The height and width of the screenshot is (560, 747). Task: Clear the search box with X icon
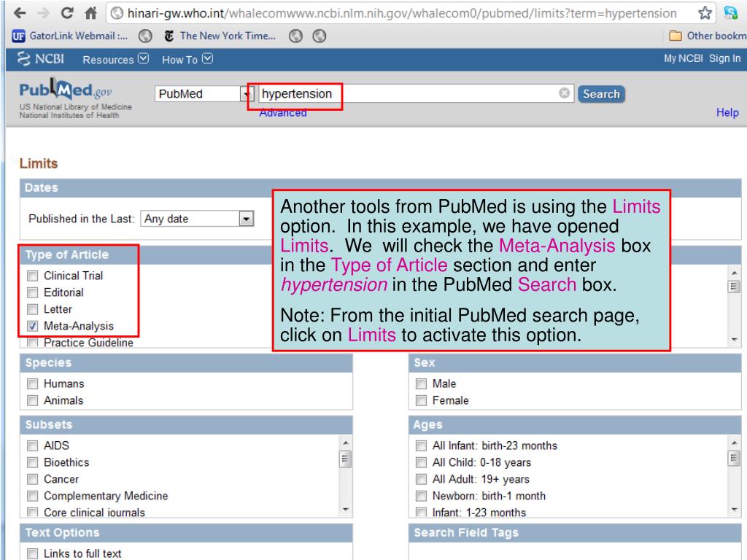tap(564, 94)
